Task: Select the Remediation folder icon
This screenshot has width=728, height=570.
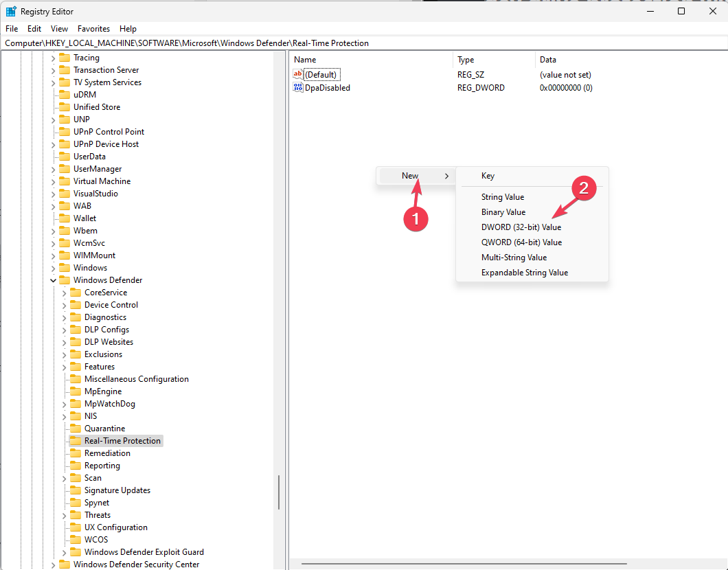Action: tap(76, 453)
